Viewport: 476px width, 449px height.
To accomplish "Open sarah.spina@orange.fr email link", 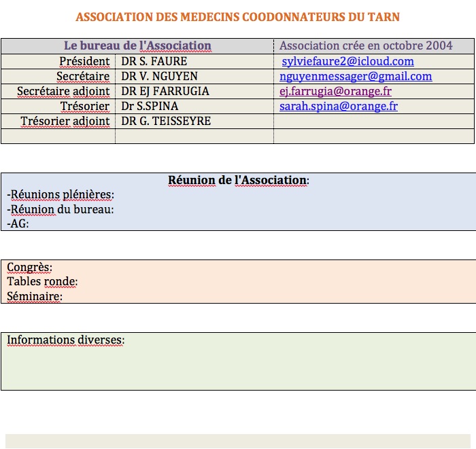I will tap(339, 106).
